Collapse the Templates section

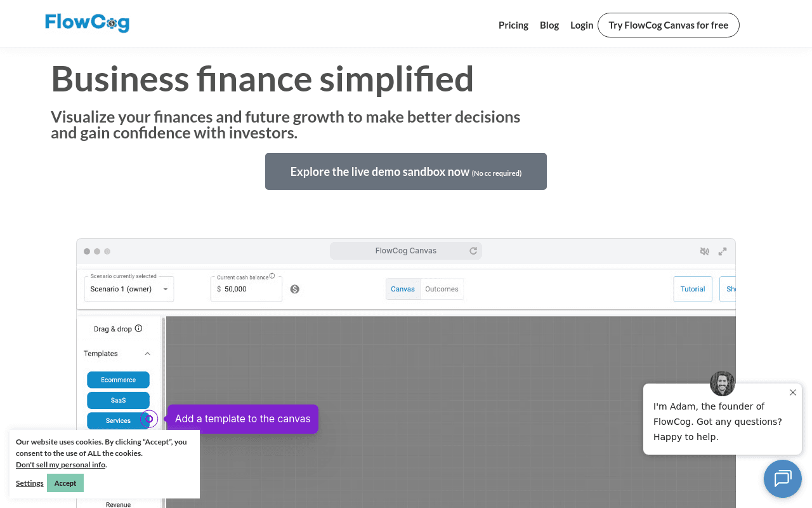pyautogui.click(x=147, y=354)
